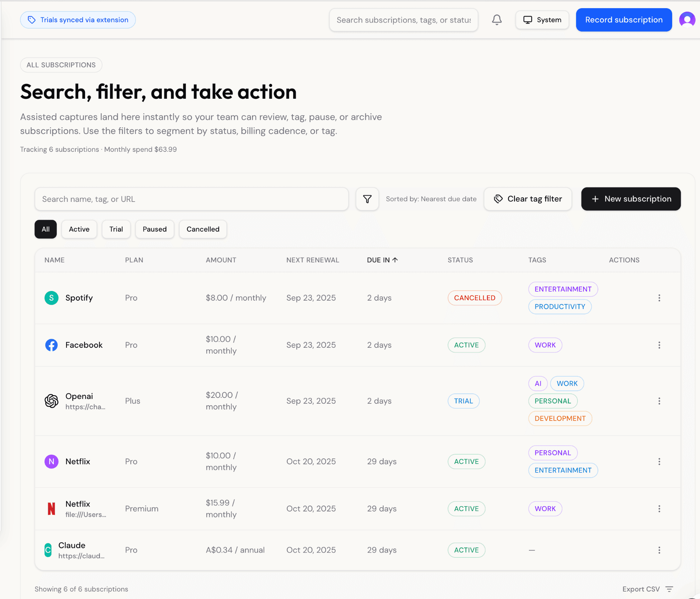The width and height of the screenshot is (700, 599).
Task: Filter by Active status
Action: click(x=79, y=229)
